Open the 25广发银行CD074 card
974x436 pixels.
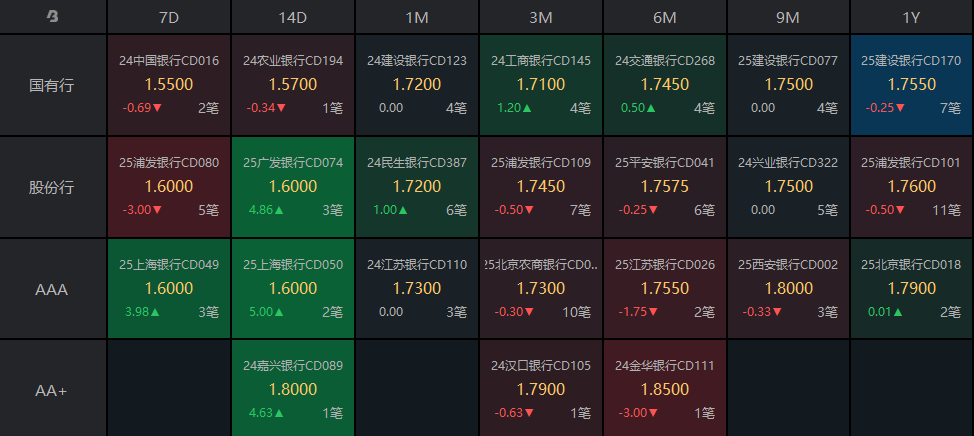click(293, 187)
